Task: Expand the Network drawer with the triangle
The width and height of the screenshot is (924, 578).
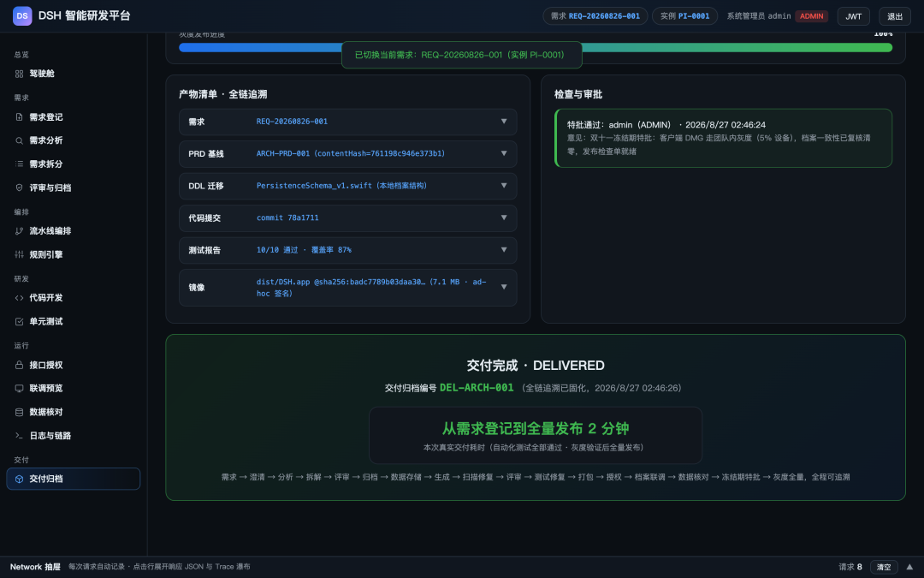Action: 909,567
